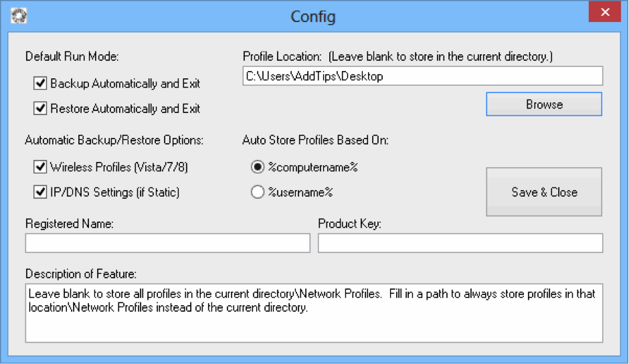Click the Browse button
The image size is (629, 364).
(x=544, y=104)
